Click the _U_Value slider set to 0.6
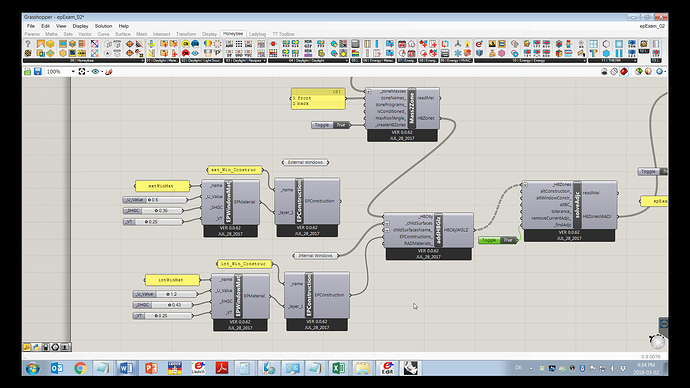 click(x=155, y=200)
